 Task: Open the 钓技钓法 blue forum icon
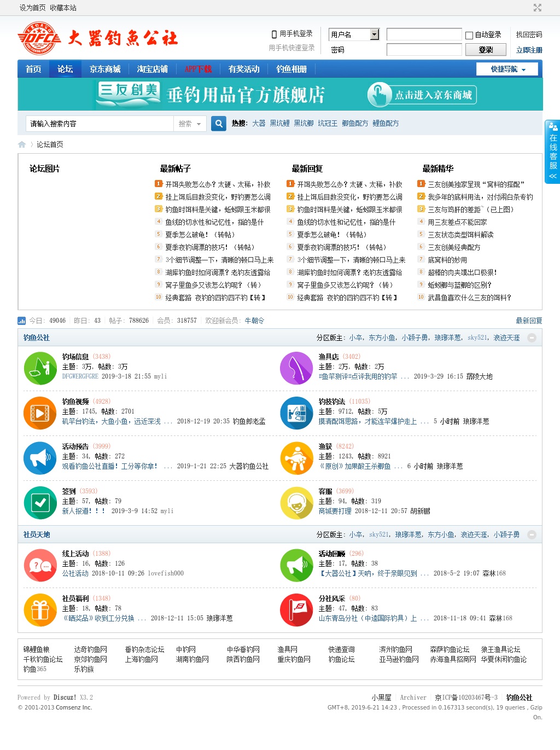296,413
